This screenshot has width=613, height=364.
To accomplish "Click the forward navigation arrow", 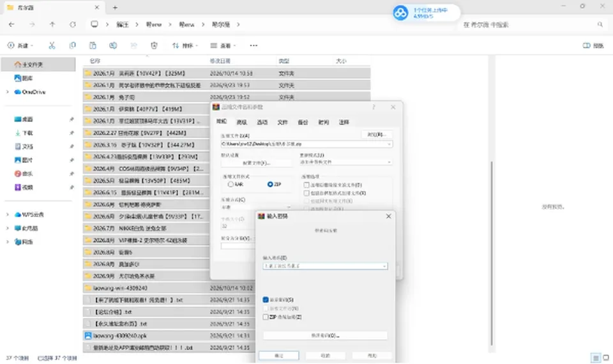I will tap(32, 24).
